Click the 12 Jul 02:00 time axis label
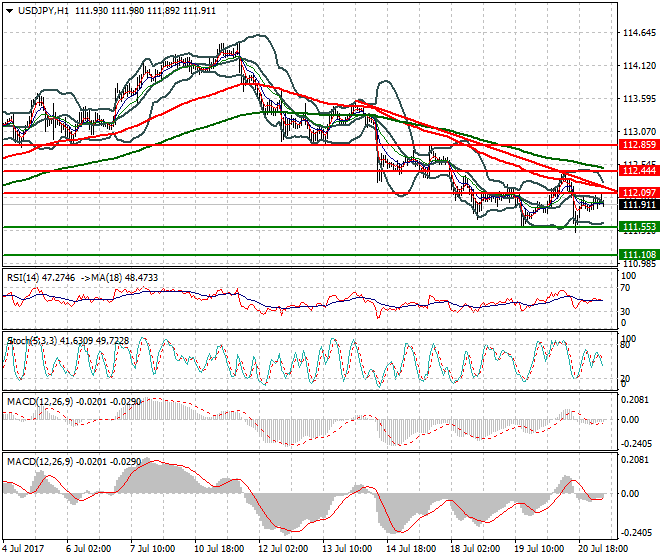 pyautogui.click(x=283, y=549)
